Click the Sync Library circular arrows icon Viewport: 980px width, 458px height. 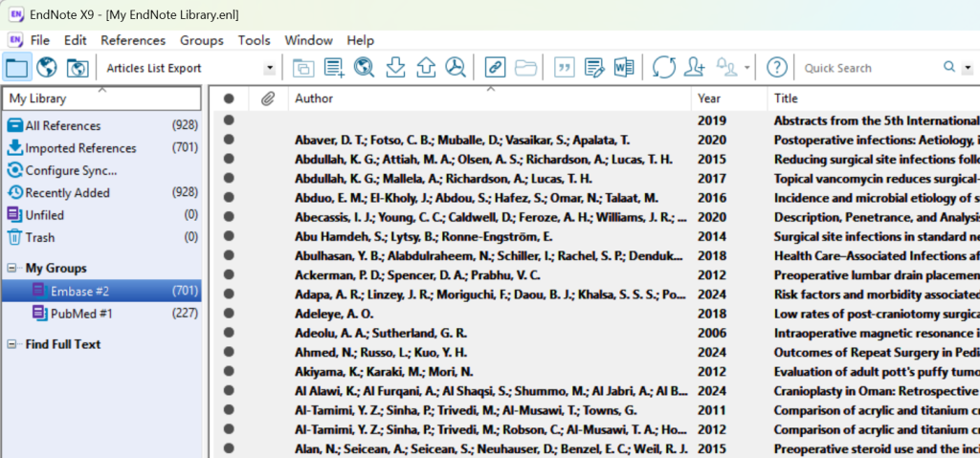pyautogui.click(x=663, y=68)
